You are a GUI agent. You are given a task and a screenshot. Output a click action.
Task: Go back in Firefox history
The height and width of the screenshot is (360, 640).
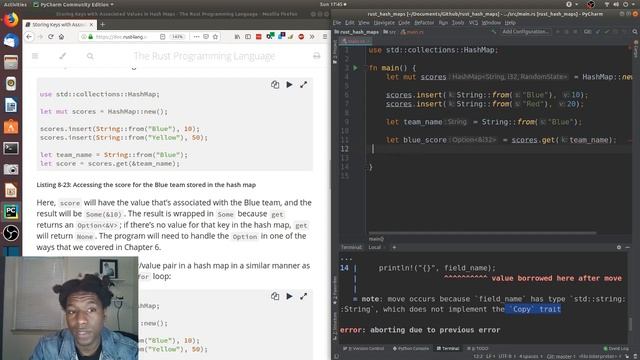coord(29,37)
